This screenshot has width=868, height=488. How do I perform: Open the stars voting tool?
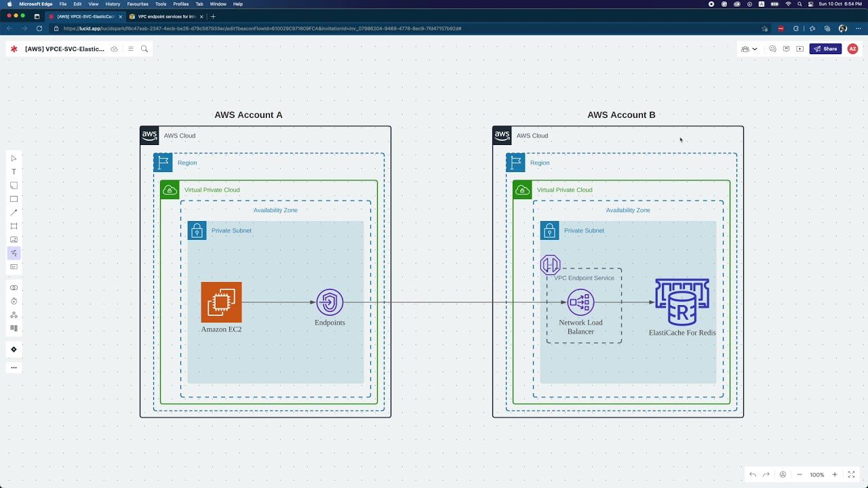click(x=14, y=314)
